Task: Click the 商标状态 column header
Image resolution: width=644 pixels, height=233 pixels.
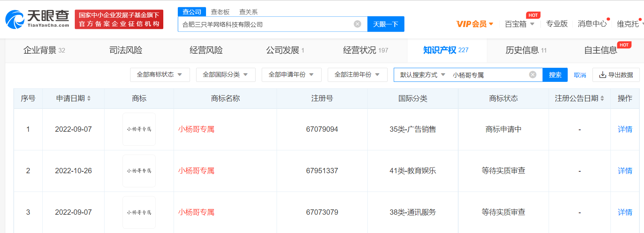Action: 503,99
